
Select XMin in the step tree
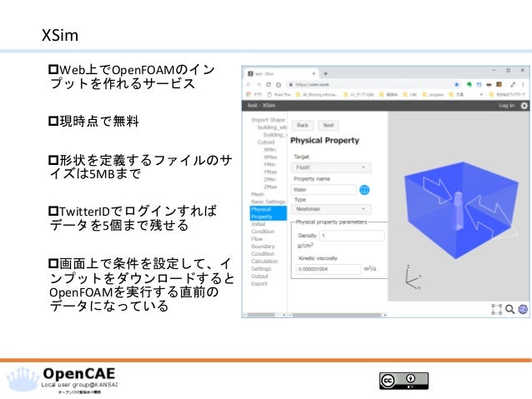point(270,149)
